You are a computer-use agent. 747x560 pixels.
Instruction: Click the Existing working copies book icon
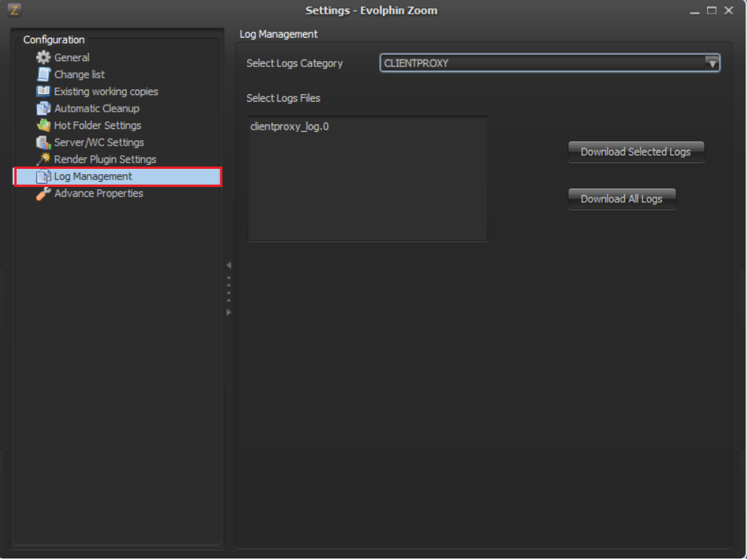pyautogui.click(x=43, y=91)
